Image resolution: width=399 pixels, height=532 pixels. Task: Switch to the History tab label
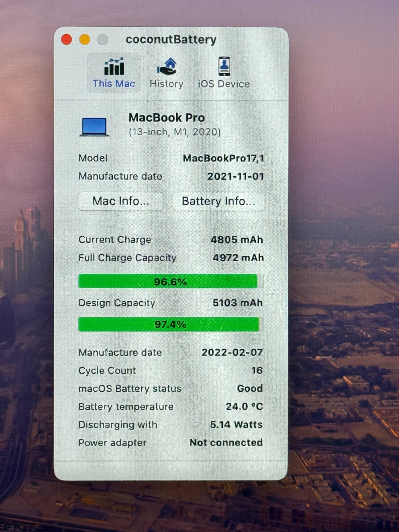167,84
